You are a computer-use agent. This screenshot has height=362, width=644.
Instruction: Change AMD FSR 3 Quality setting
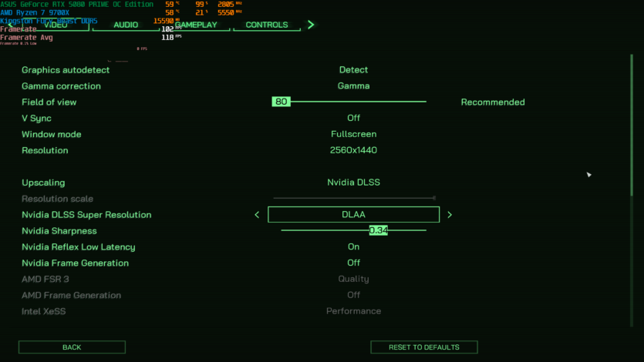(x=354, y=279)
